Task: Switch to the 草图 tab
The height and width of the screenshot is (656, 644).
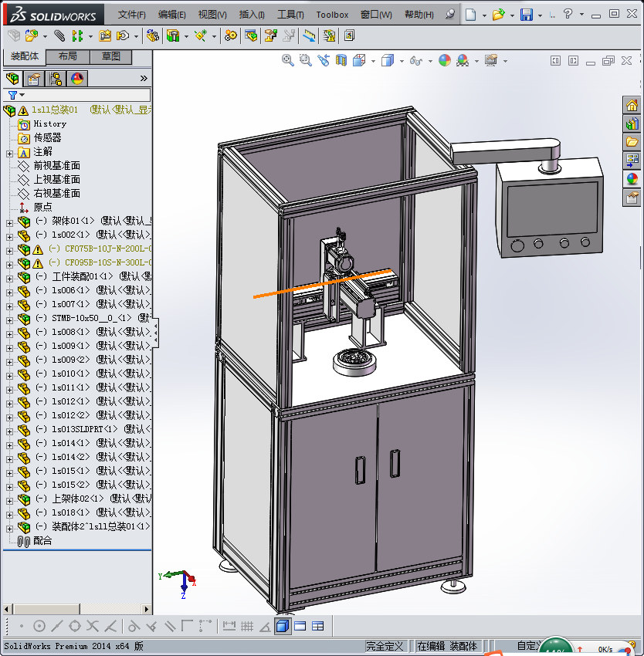Action: tap(111, 56)
